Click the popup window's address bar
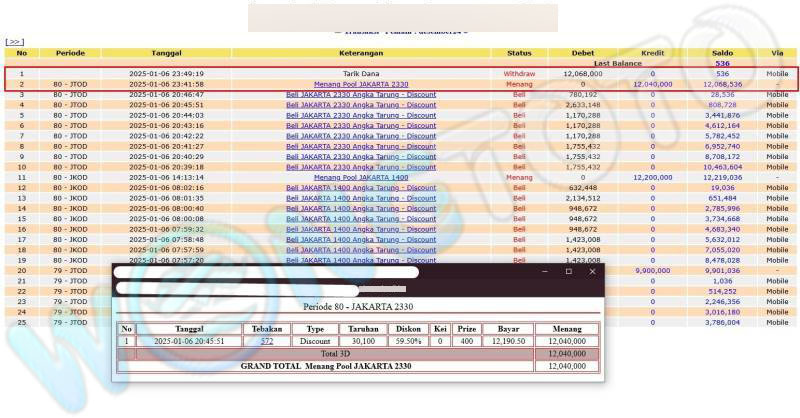This screenshot has width=800, height=418. tap(240, 289)
